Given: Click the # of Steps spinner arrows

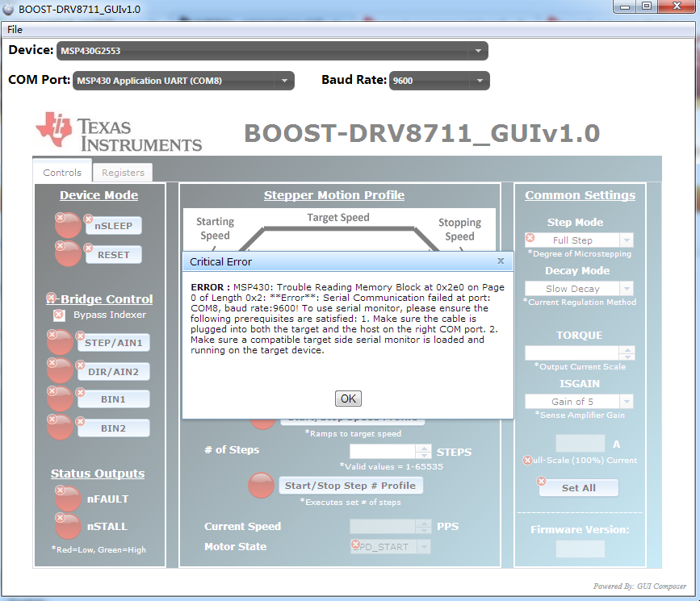Looking at the screenshot, I should (423, 451).
